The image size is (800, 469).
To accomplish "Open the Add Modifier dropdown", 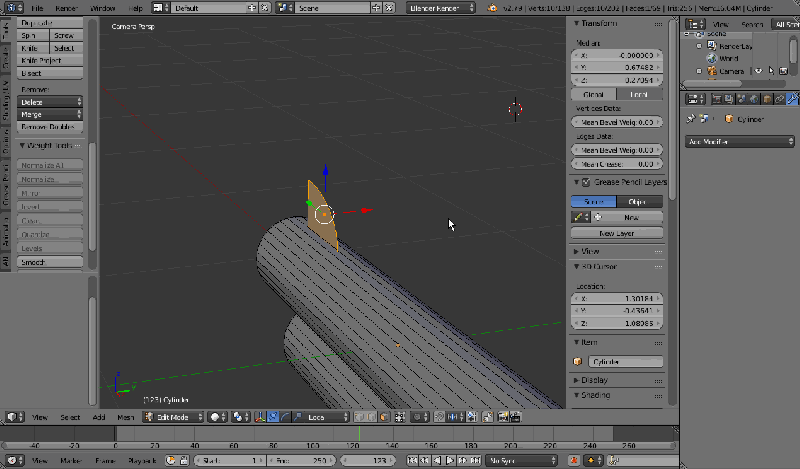I will tap(740, 141).
